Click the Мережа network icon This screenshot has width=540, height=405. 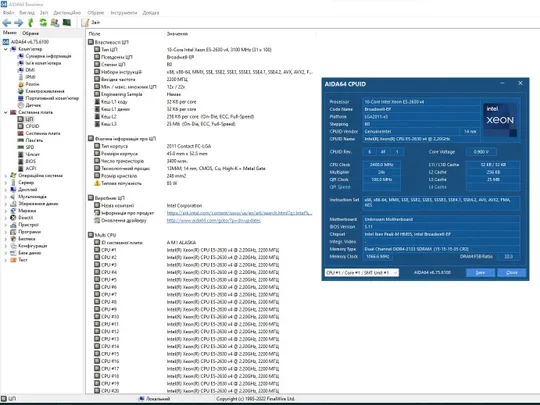pos(13,210)
